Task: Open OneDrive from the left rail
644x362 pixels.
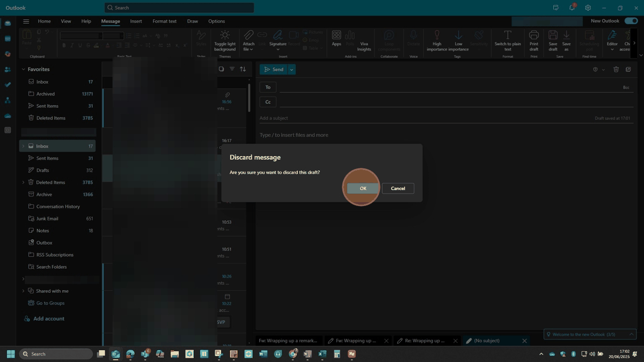Action: pyautogui.click(x=8, y=115)
